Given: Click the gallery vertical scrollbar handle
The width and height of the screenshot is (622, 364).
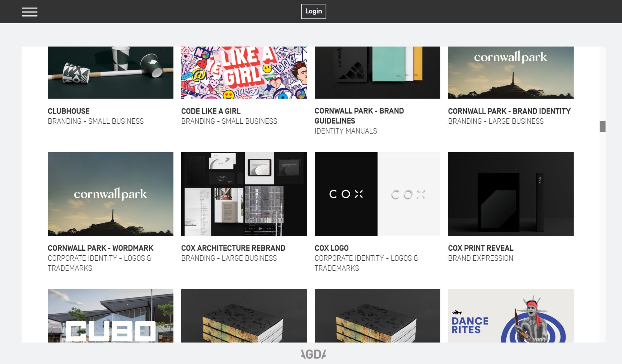Looking at the screenshot, I should [602, 126].
